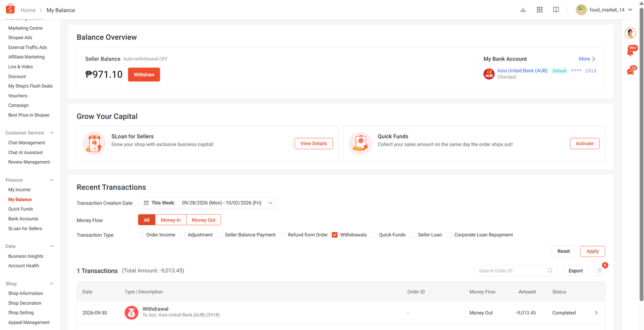Image resolution: width=644 pixels, height=330 pixels.
Task: Open the withdrawal row detail arrow
Action: coord(596,313)
